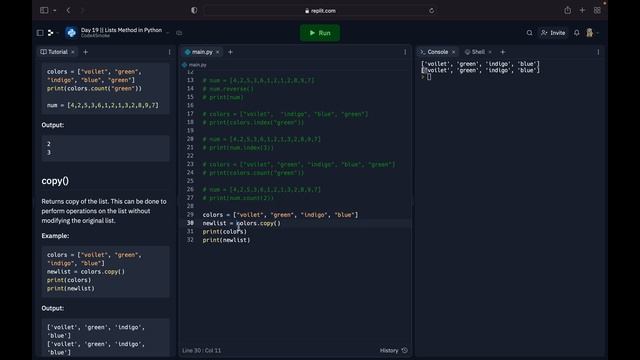Click the first console output line
The height and width of the screenshot is (360, 640).
pos(480,64)
